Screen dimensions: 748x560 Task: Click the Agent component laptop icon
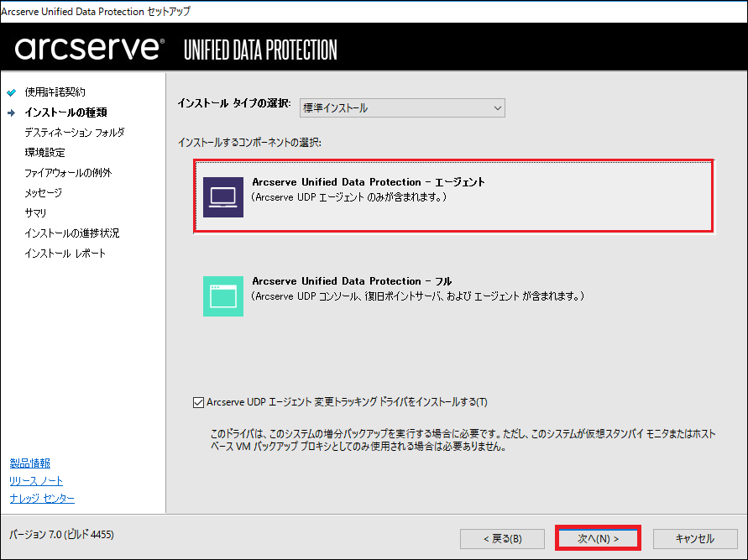tap(223, 197)
